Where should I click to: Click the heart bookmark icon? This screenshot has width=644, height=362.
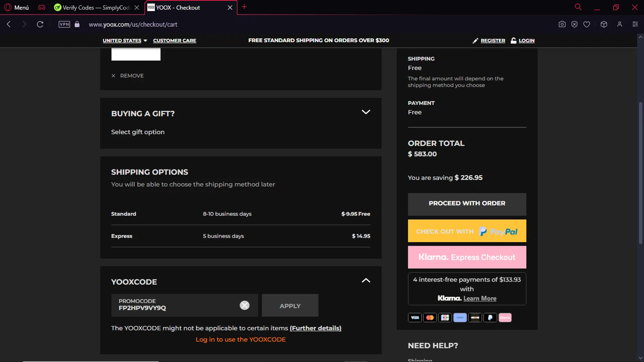[586, 24]
